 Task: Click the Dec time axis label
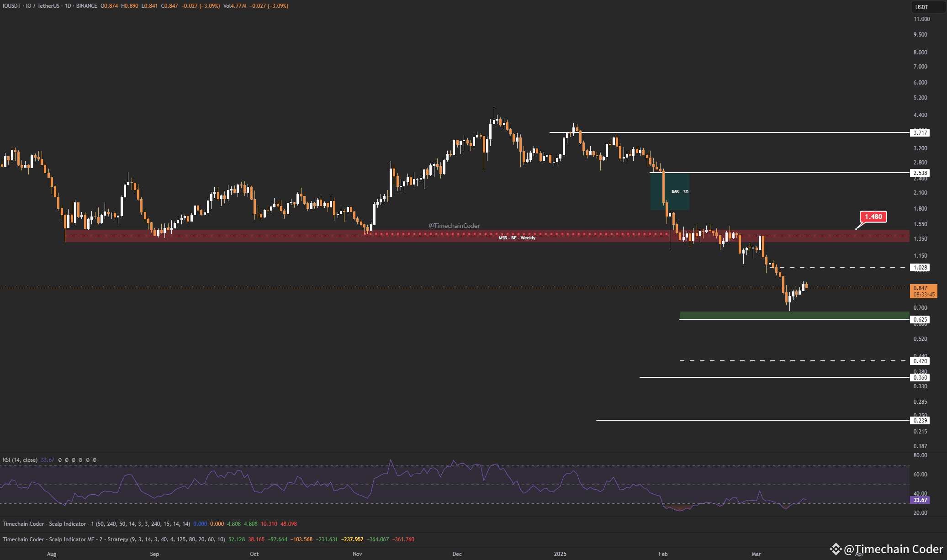pyautogui.click(x=457, y=554)
